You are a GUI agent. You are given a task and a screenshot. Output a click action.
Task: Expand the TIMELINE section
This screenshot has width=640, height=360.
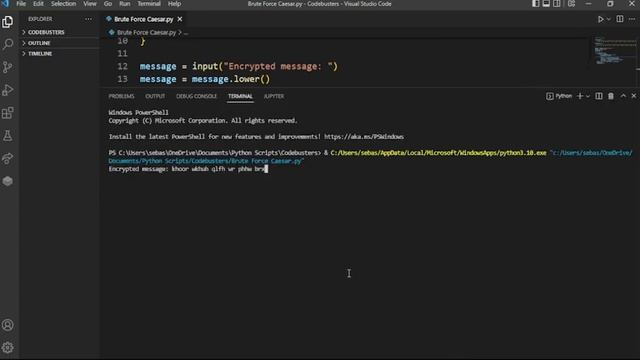click(x=40, y=53)
